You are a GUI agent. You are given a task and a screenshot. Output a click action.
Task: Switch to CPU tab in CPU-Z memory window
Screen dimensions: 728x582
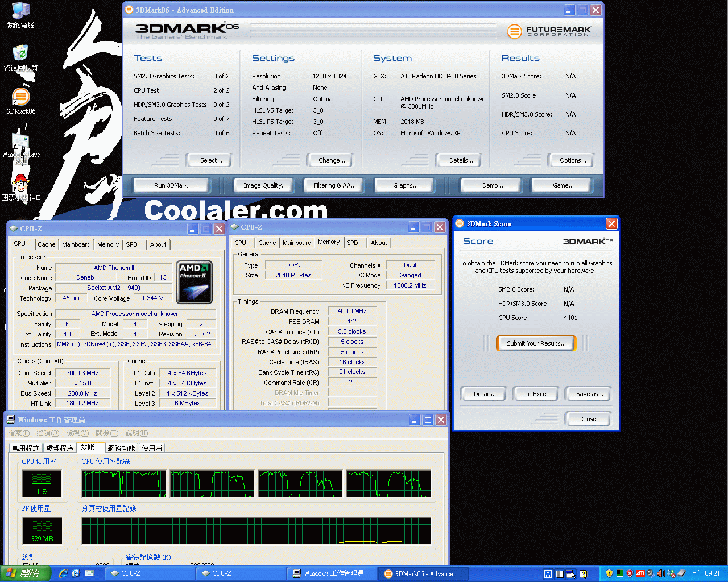pos(241,243)
